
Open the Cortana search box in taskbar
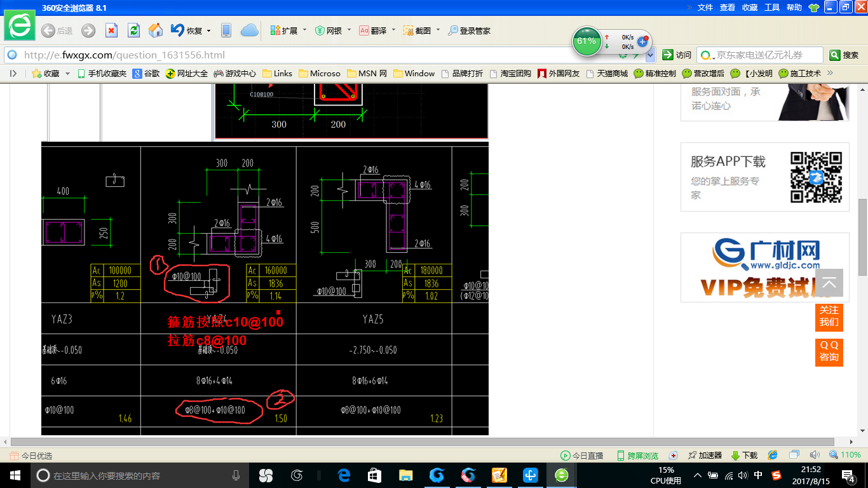(140, 475)
